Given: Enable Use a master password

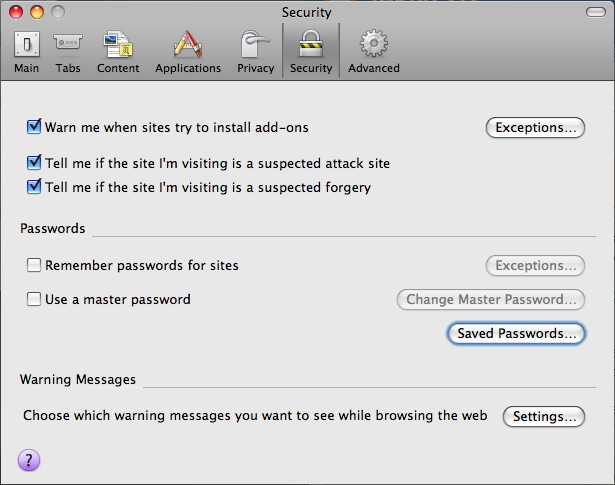Looking at the screenshot, I should click(34, 299).
